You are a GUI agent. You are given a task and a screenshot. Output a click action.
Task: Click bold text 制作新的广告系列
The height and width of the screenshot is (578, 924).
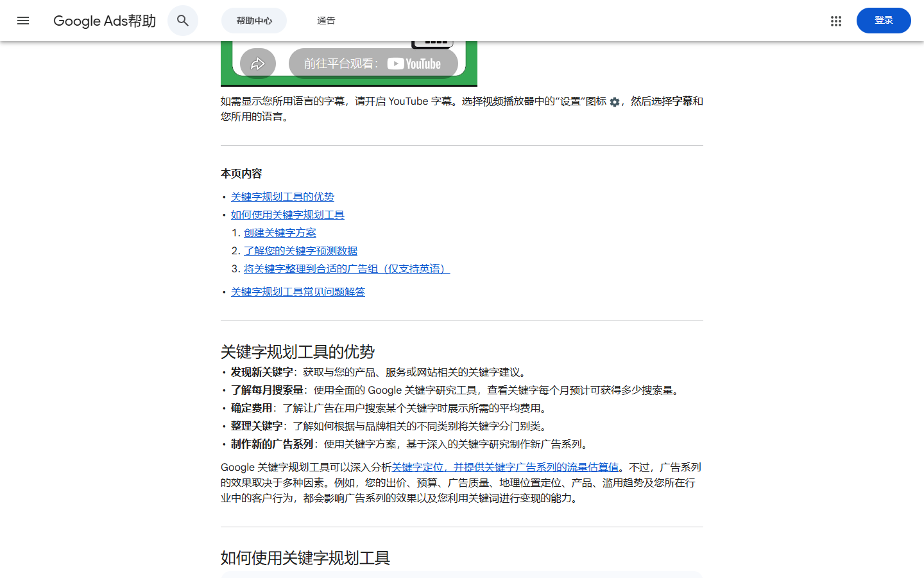click(272, 444)
